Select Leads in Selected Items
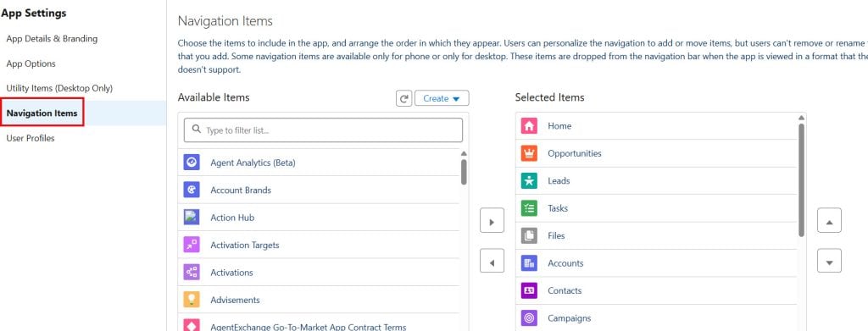 click(x=559, y=180)
